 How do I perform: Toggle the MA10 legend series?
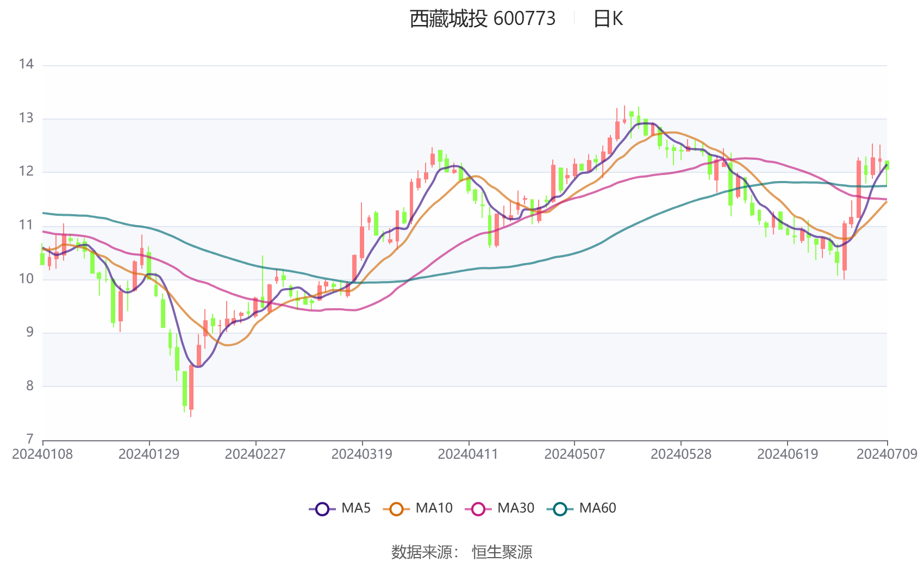pos(417,509)
